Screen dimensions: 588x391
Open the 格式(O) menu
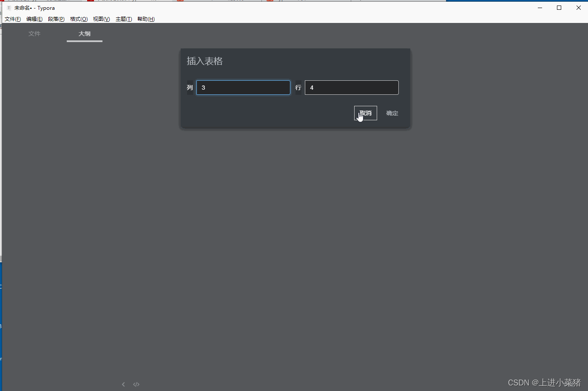tap(79, 19)
